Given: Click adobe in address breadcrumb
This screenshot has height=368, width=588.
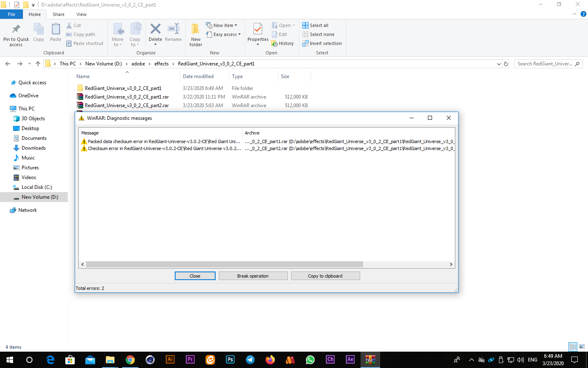Looking at the screenshot, I should [x=138, y=64].
